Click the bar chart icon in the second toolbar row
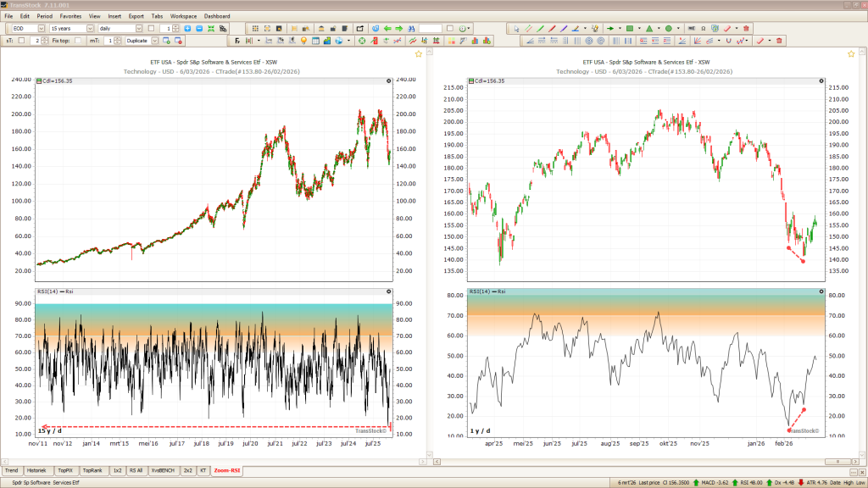868x488 pixels. click(249, 40)
